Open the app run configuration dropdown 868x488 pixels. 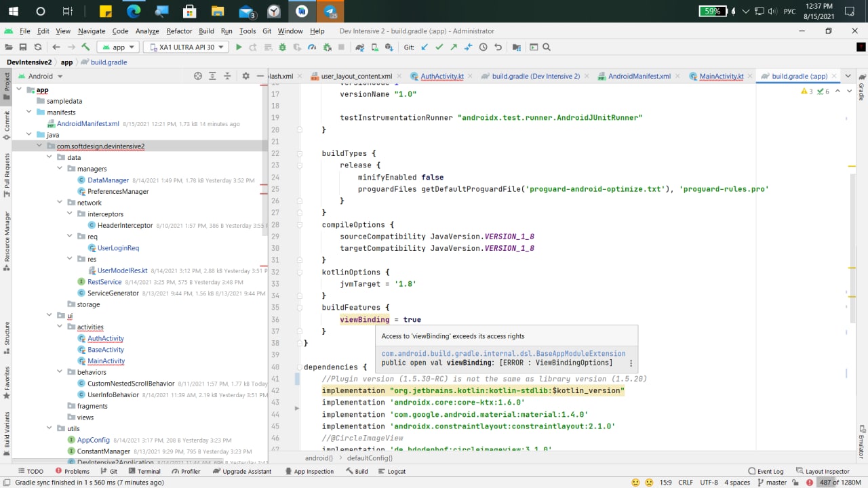point(119,47)
